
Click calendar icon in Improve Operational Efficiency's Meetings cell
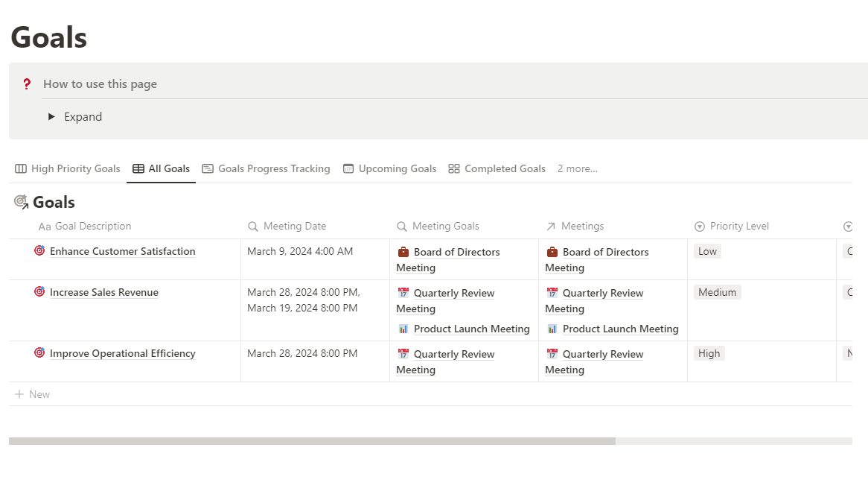click(x=552, y=354)
